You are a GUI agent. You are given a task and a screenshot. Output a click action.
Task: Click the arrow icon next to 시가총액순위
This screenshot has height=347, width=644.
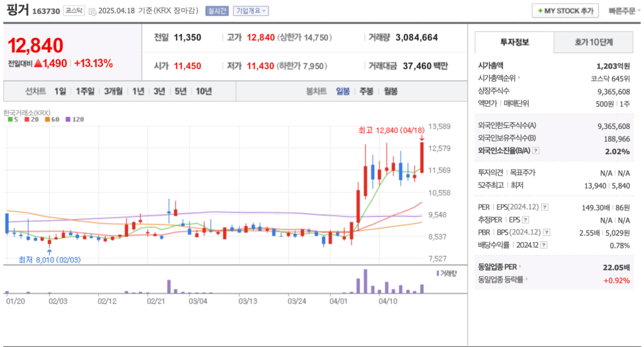click(519, 78)
